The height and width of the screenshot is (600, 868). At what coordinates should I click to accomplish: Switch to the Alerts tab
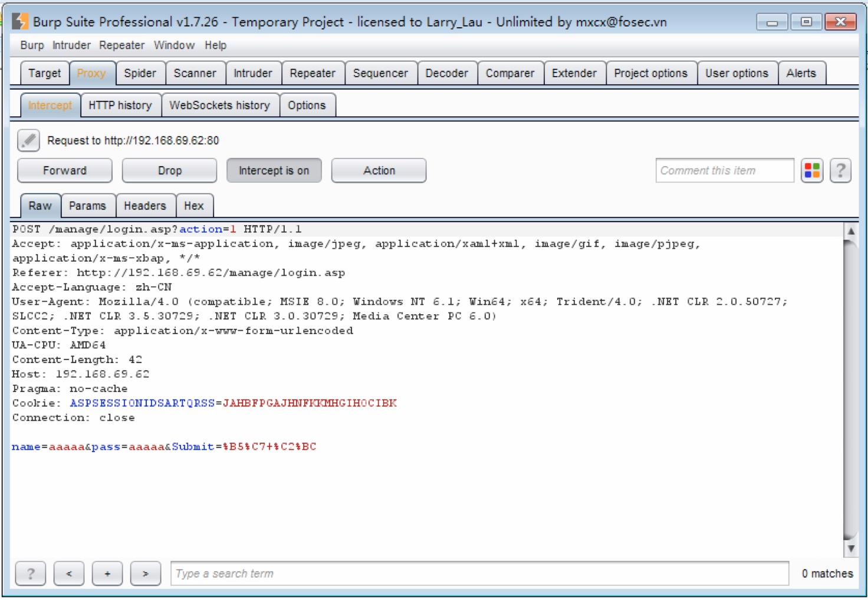pyautogui.click(x=801, y=73)
